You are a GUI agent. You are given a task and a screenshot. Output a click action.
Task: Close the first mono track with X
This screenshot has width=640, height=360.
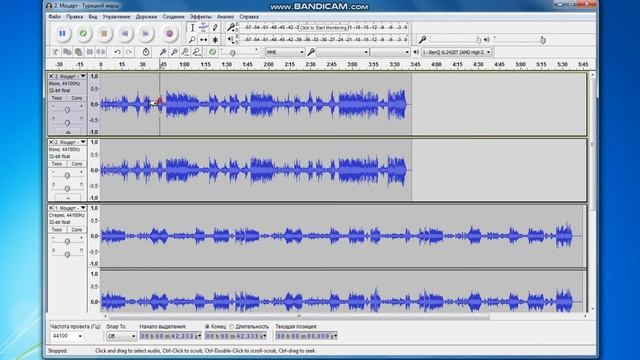click(51, 76)
